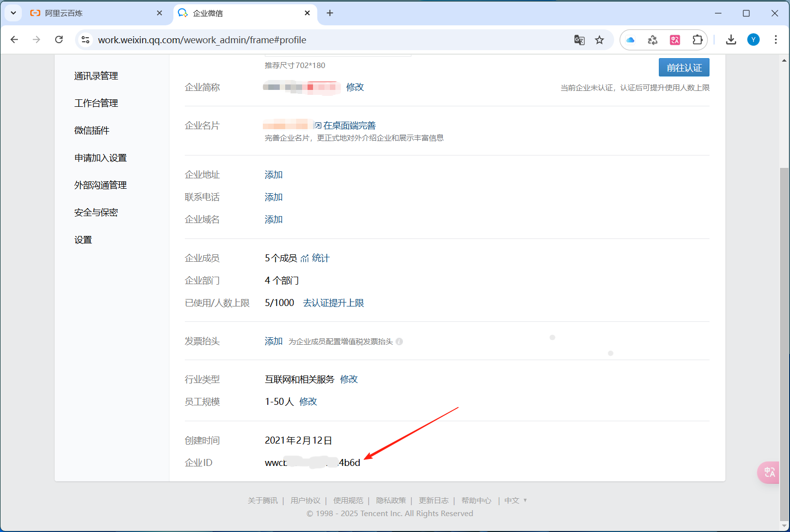Screen dimensions: 790x532
Task: Open 外部沟通管理 in the sidebar
Action: [100, 185]
